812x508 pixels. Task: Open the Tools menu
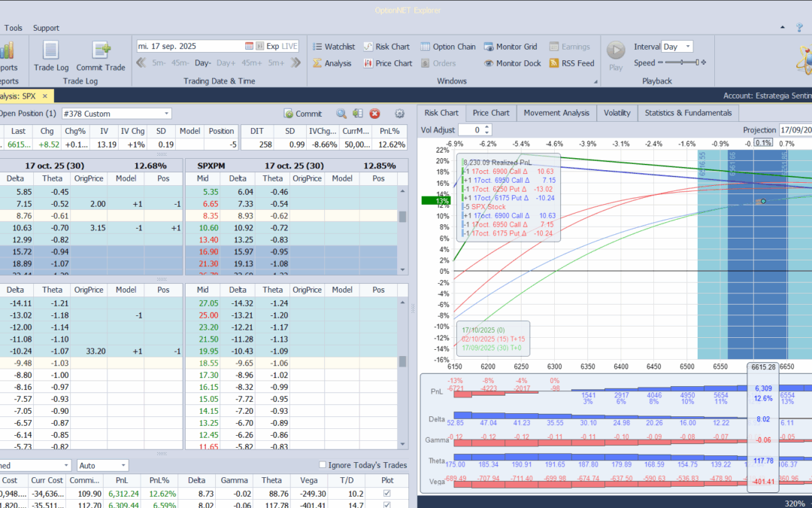coord(13,28)
